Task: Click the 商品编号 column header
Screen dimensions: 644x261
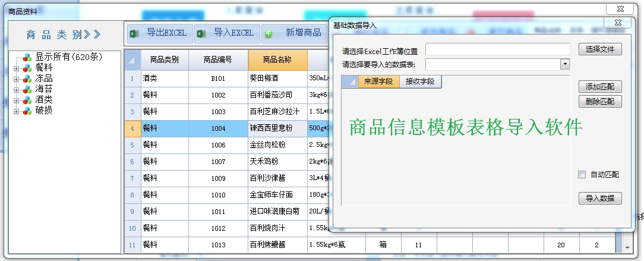Action: click(218, 60)
